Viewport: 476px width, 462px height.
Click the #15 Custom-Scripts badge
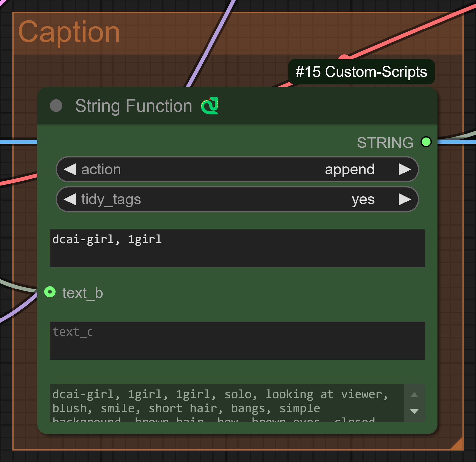pos(361,72)
